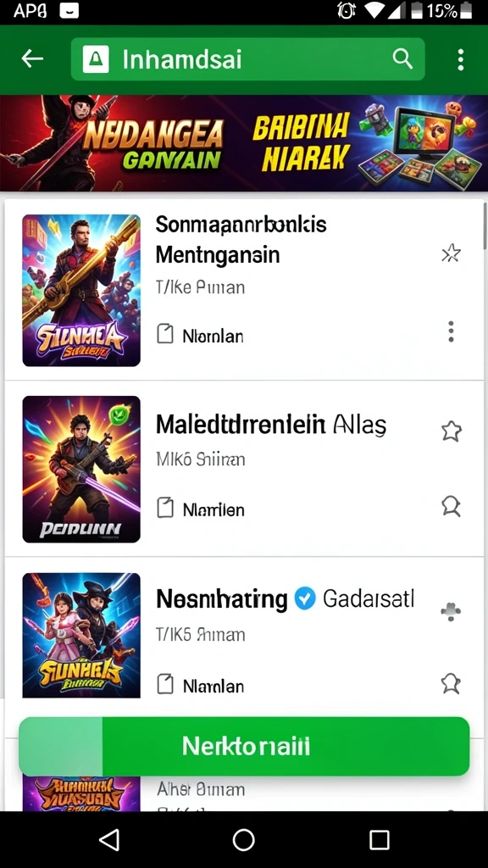This screenshot has width=488, height=868.
Task: Tap the search magnifier icon
Action: [x=402, y=58]
